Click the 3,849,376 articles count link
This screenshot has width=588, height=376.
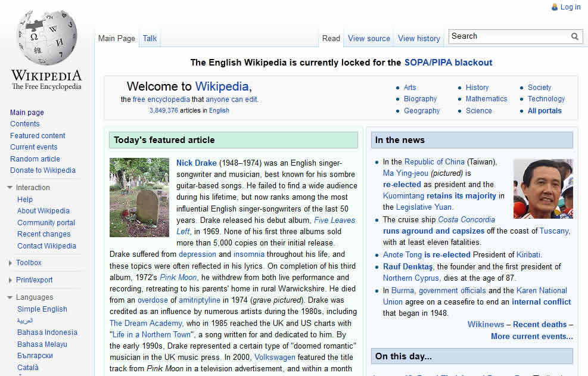coord(164,110)
